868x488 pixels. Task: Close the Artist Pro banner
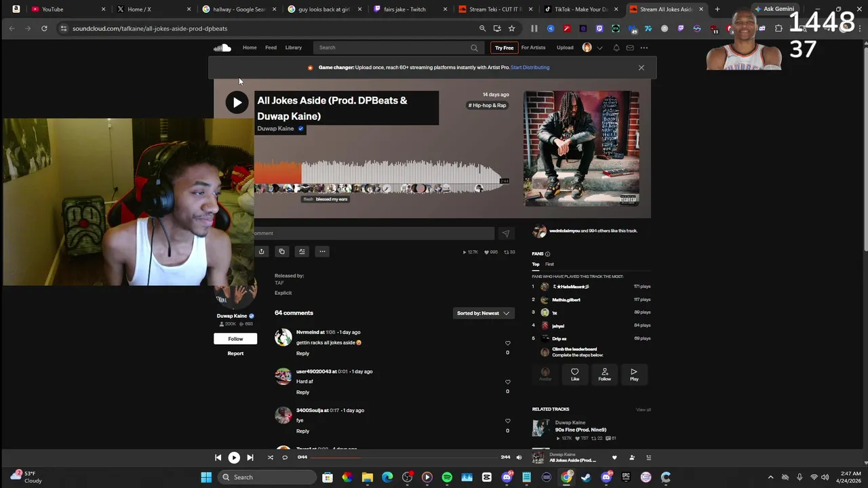pos(641,67)
